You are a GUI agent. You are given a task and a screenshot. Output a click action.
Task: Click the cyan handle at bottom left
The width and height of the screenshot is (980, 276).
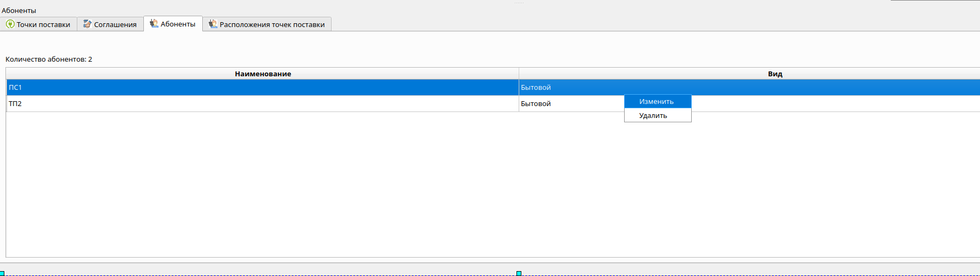pyautogui.click(x=2, y=273)
